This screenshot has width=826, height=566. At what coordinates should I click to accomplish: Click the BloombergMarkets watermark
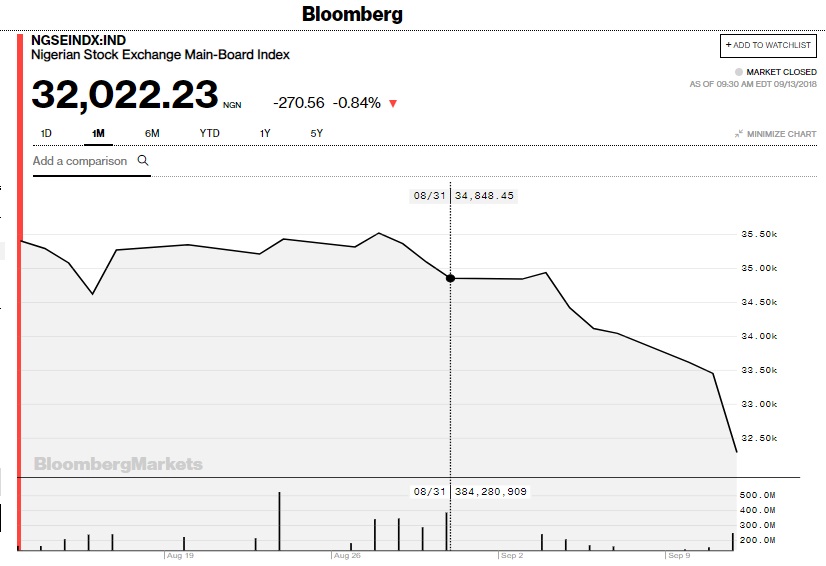pyautogui.click(x=118, y=464)
